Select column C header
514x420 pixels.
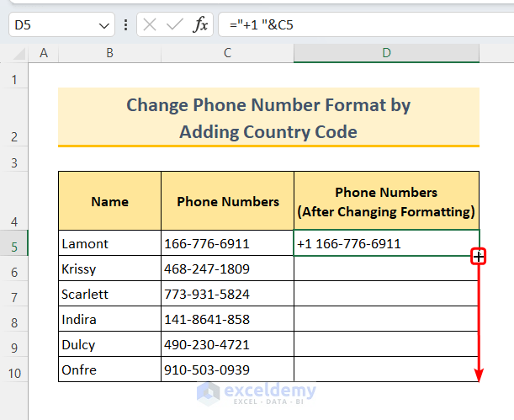[227, 53]
